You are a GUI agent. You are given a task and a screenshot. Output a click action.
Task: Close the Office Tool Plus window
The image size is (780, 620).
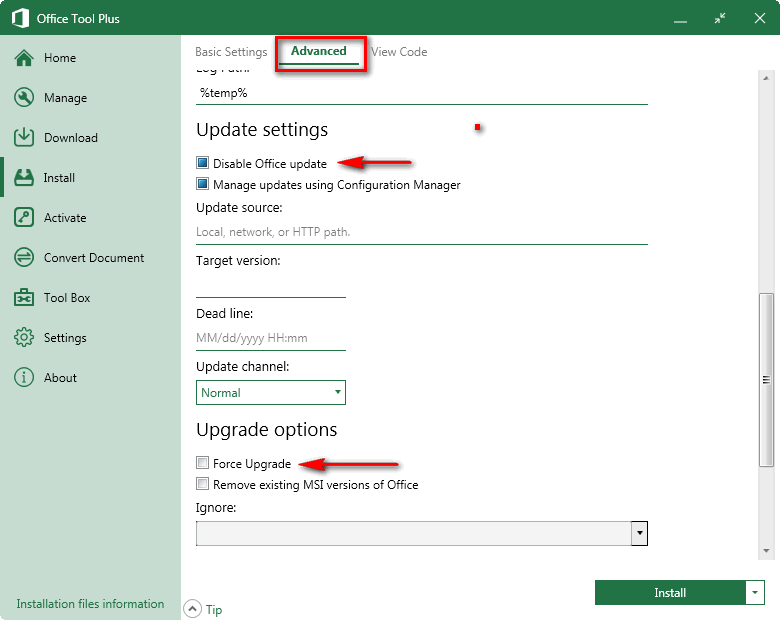[x=760, y=18]
